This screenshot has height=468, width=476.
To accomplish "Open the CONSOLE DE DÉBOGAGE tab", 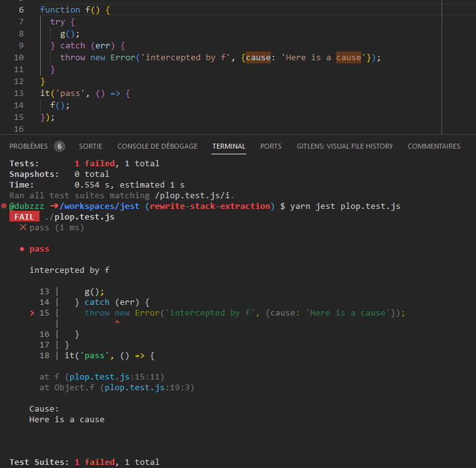I will (157, 146).
